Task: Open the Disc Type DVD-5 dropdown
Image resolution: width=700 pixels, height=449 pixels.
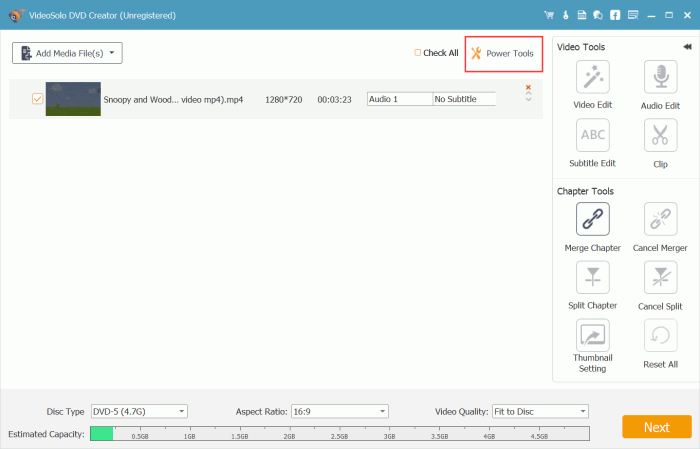Action: coord(139,412)
